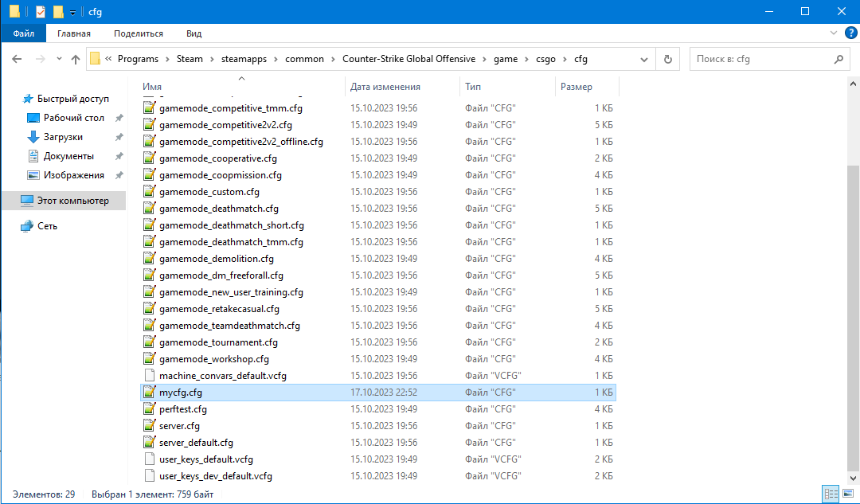Click the Properties quick access toolbar icon
The height and width of the screenshot is (504, 860).
coord(40,11)
